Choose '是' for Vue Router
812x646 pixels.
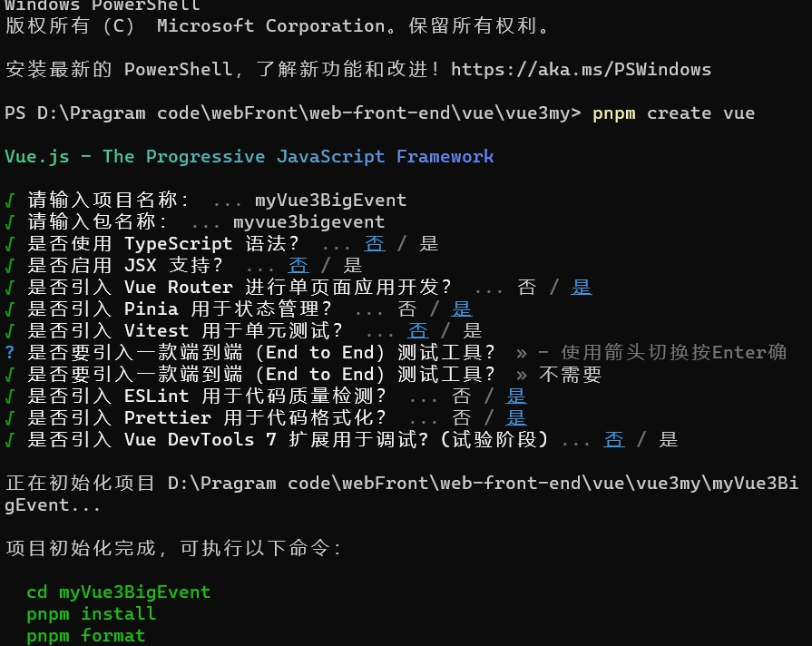point(581,287)
